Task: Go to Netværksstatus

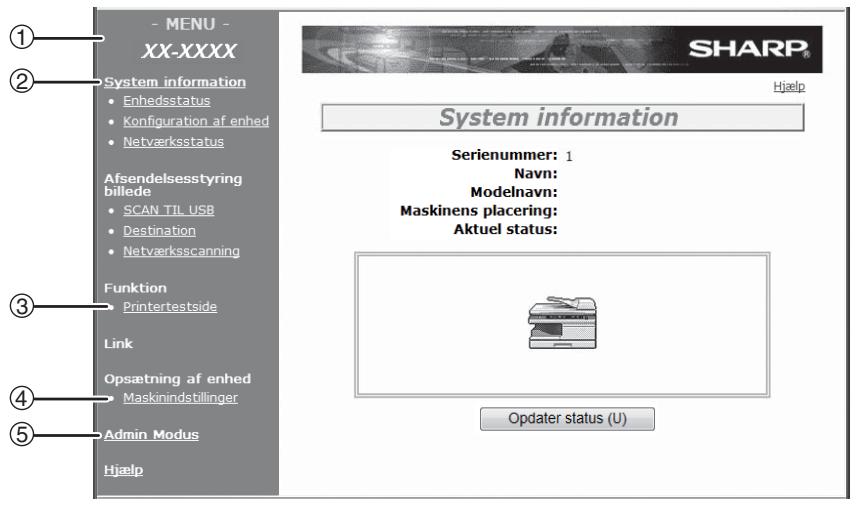Action: click(173, 142)
